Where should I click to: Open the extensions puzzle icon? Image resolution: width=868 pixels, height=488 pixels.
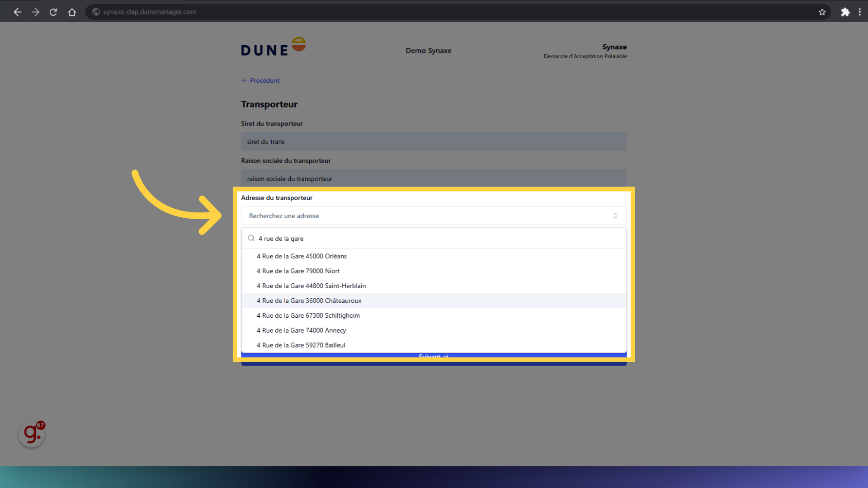845,12
